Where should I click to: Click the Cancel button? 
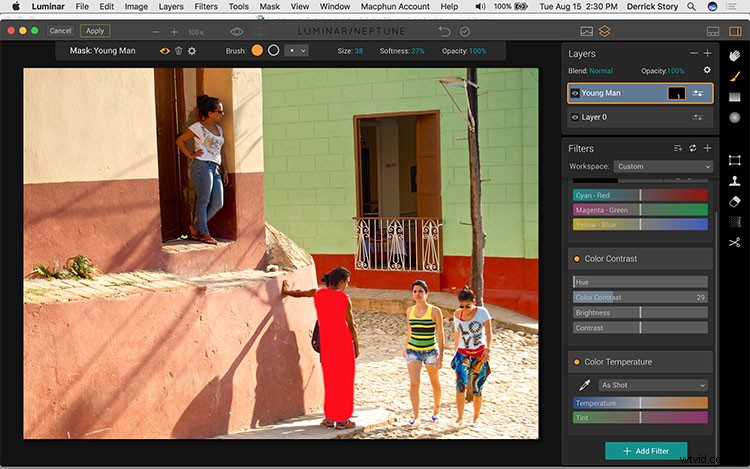point(60,31)
